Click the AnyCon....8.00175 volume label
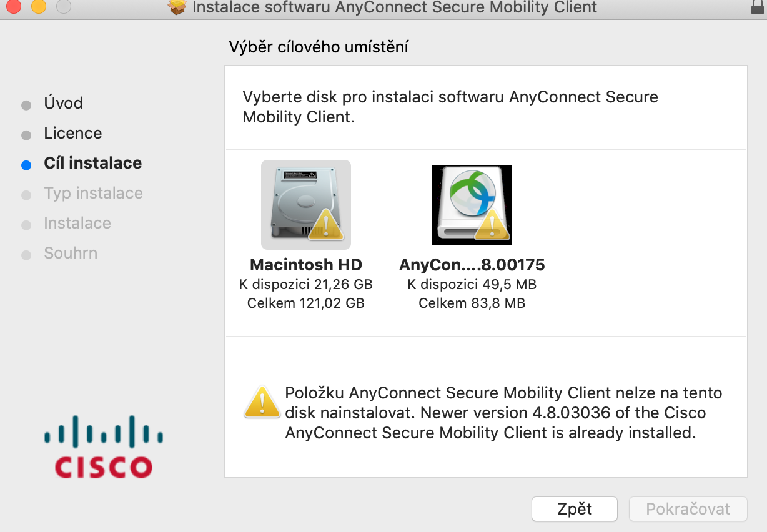This screenshot has height=532, width=767. (x=472, y=264)
